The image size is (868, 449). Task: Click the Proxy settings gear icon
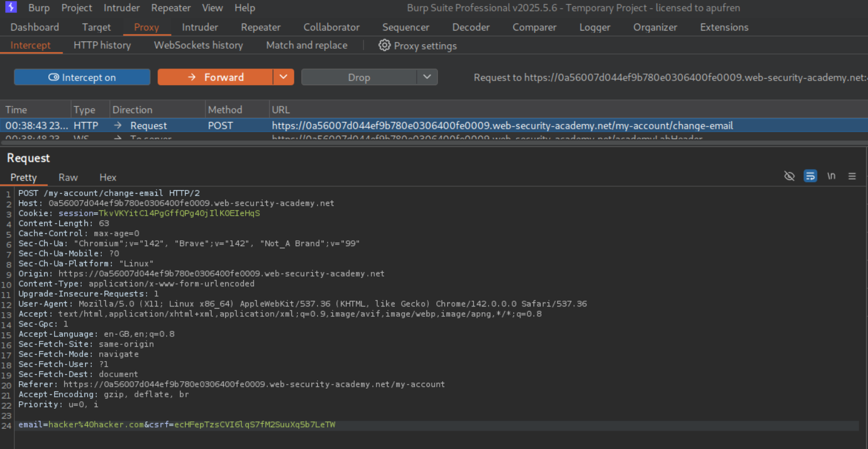[x=384, y=45]
